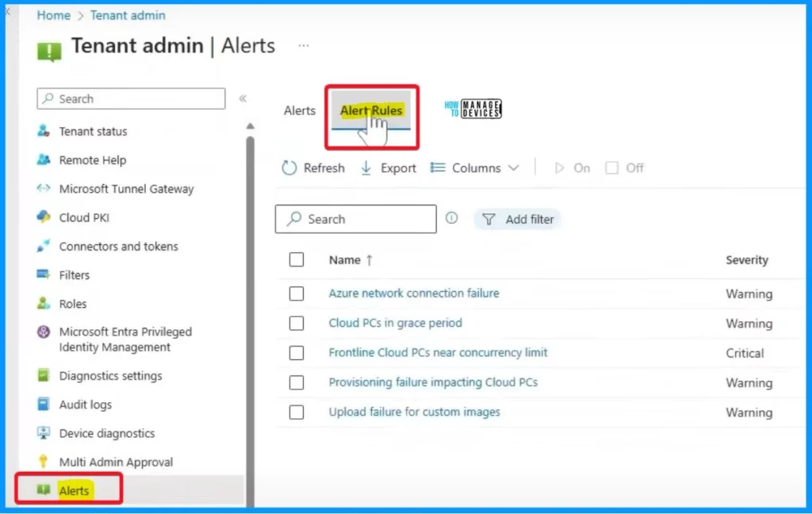Viewport: 812px width, 514px height.
Task: Click the sidebar vertical scrollbar
Action: point(251,320)
